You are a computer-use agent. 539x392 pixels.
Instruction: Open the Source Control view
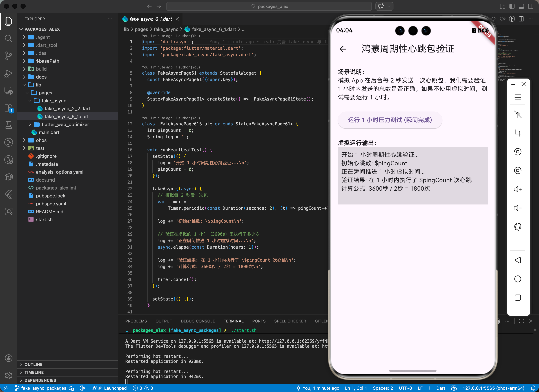(x=8, y=56)
